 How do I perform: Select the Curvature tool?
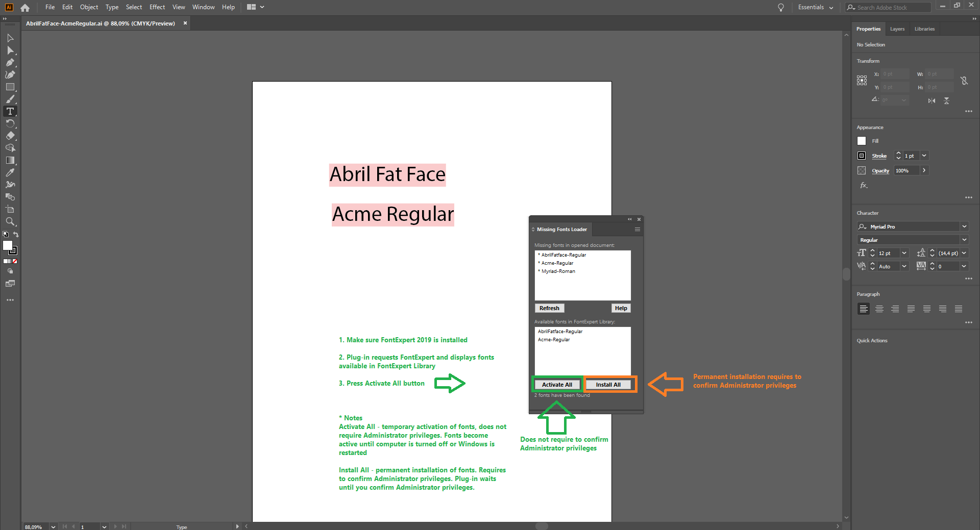[x=10, y=75]
